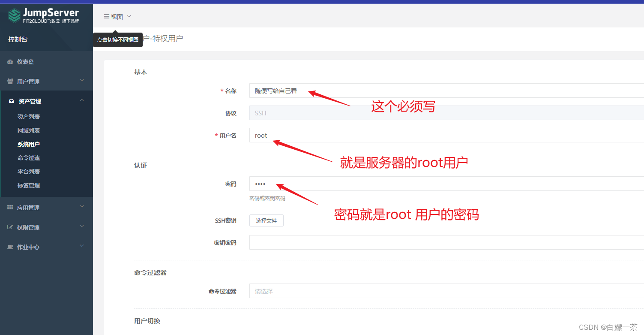Collapse the 资产管理 menu chevron
The width and height of the screenshot is (644, 335).
82,100
